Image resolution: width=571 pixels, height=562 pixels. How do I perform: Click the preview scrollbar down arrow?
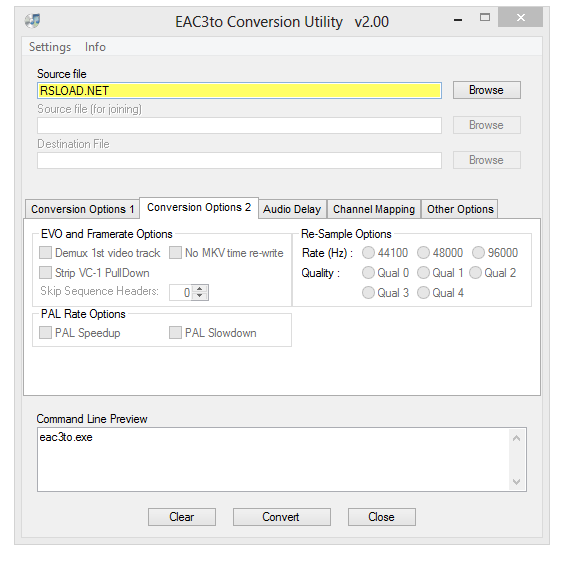(516, 482)
